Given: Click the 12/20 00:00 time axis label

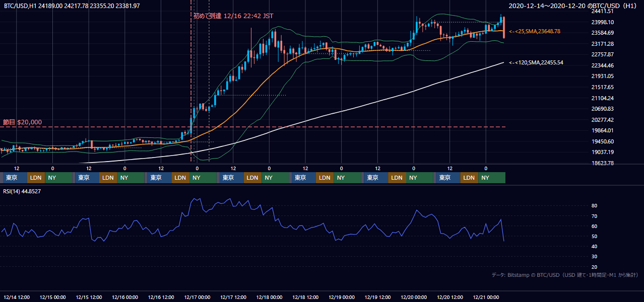Looking at the screenshot, I should [414, 297].
